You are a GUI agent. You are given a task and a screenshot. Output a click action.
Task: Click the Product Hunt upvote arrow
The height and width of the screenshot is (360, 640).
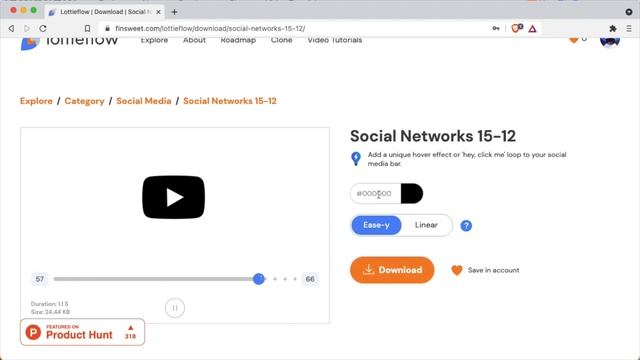[x=131, y=328]
